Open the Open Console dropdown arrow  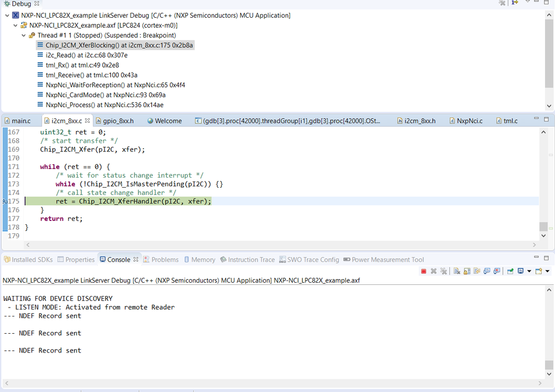[x=547, y=272]
